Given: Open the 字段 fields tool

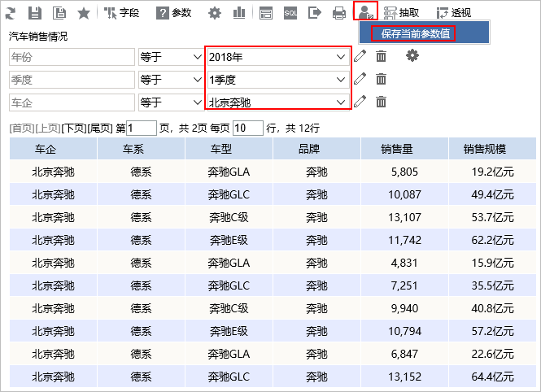Looking at the screenshot, I should (121, 13).
